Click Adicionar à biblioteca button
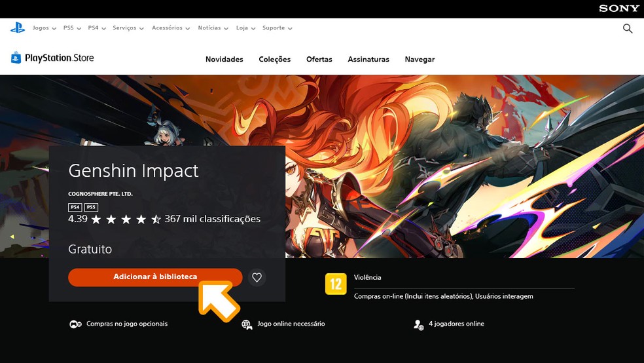 [155, 277]
